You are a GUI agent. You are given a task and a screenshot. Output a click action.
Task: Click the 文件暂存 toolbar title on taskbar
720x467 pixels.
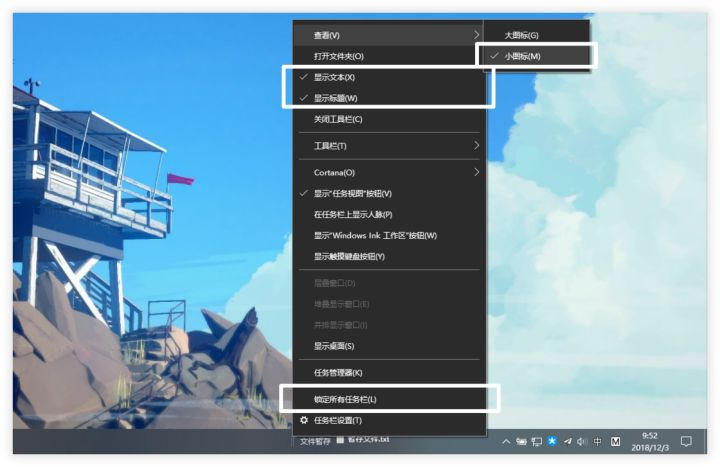(315, 441)
